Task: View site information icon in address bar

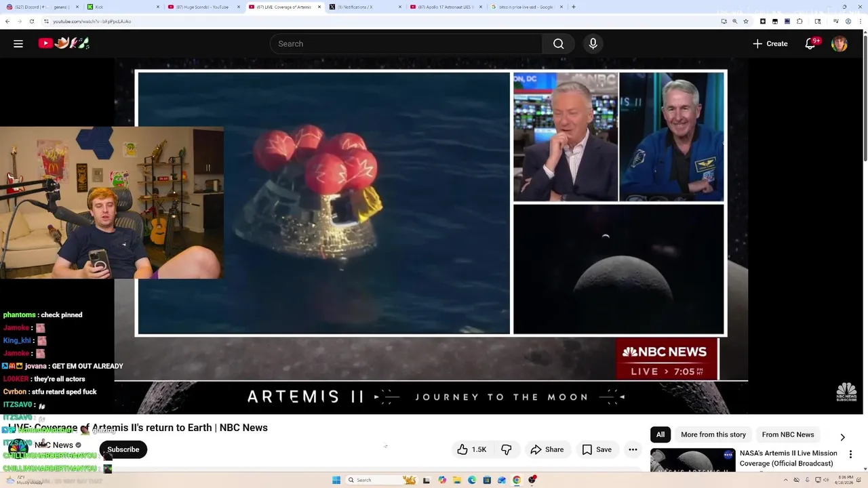Action: pos(47,21)
